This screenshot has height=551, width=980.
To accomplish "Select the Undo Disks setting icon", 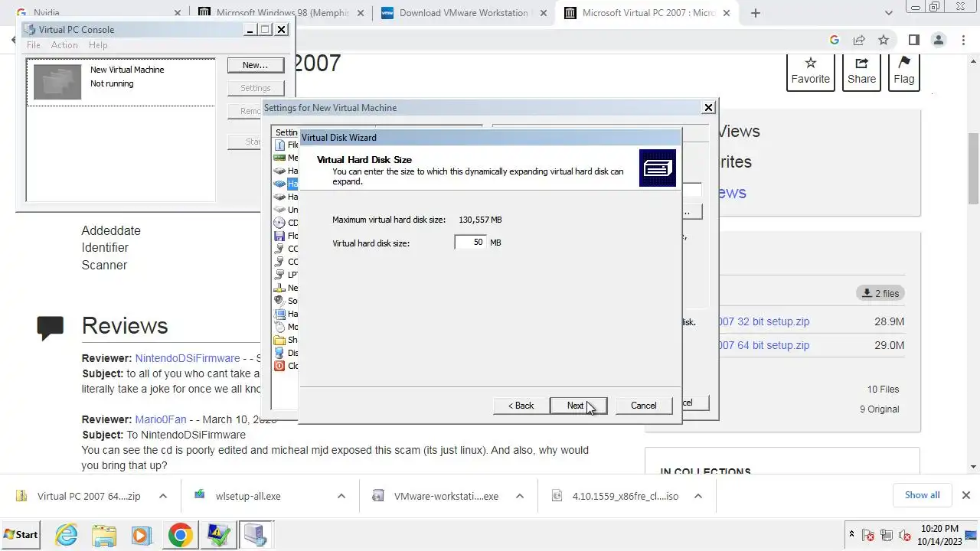I will click(x=279, y=210).
